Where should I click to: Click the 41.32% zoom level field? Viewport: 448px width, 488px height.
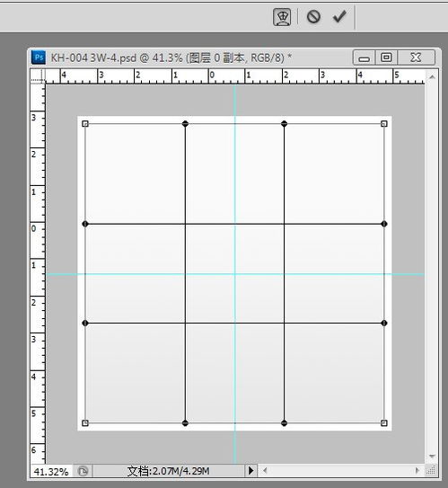(51, 472)
